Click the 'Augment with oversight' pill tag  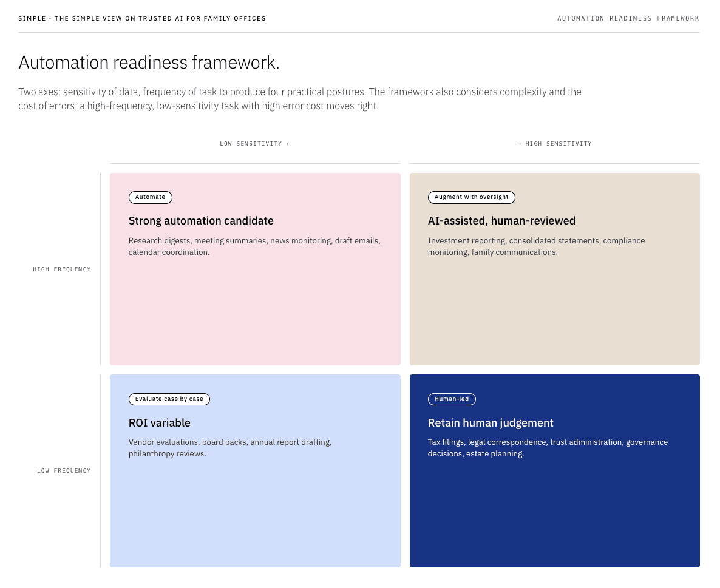coord(471,197)
